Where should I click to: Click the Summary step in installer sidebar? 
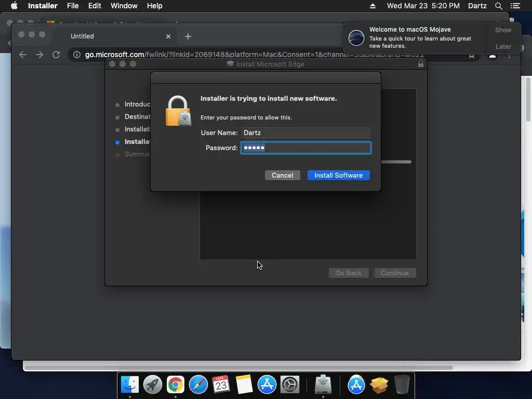point(137,154)
